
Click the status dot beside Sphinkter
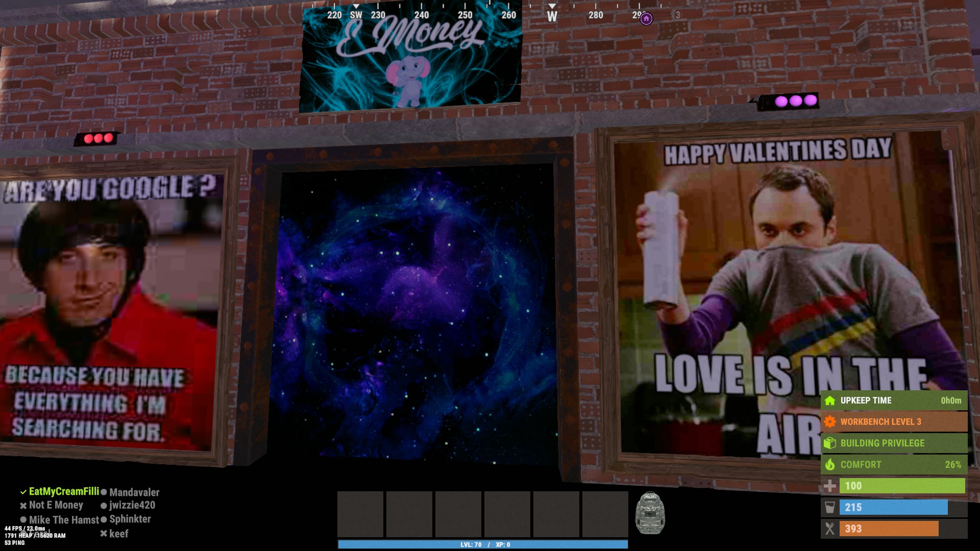tap(104, 519)
